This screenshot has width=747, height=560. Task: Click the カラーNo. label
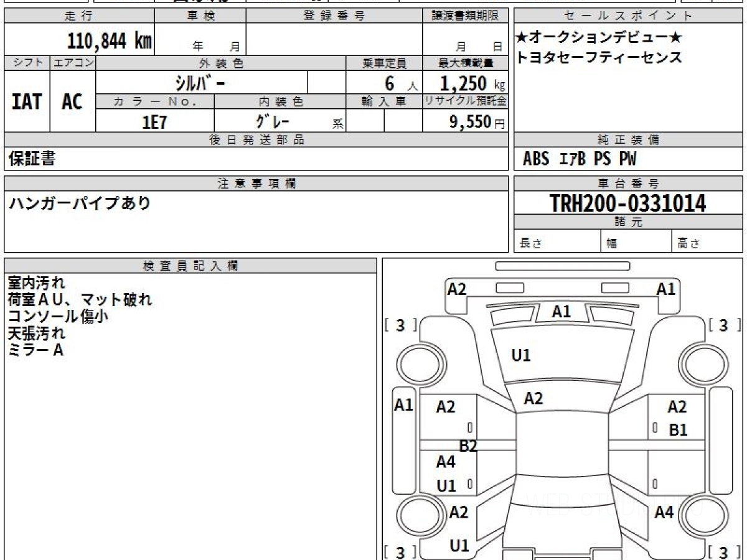coord(155,101)
